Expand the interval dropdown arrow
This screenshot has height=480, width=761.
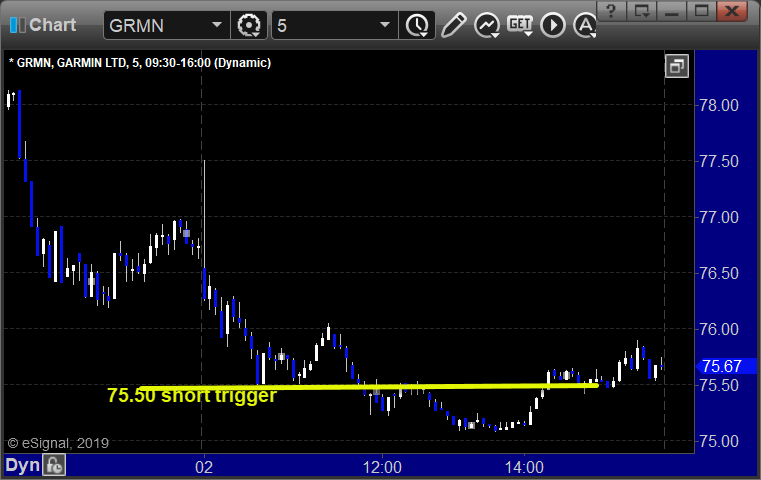[385, 25]
